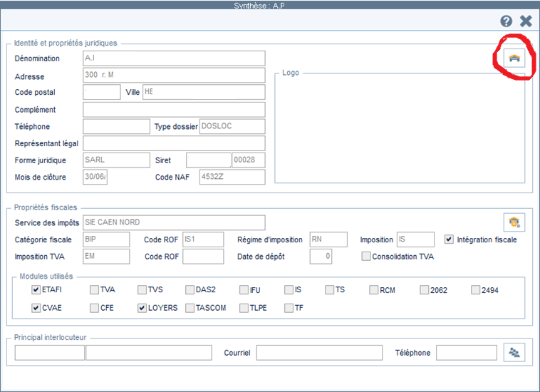Check the 2494 module box
The height and width of the screenshot is (392, 540).
click(x=476, y=289)
